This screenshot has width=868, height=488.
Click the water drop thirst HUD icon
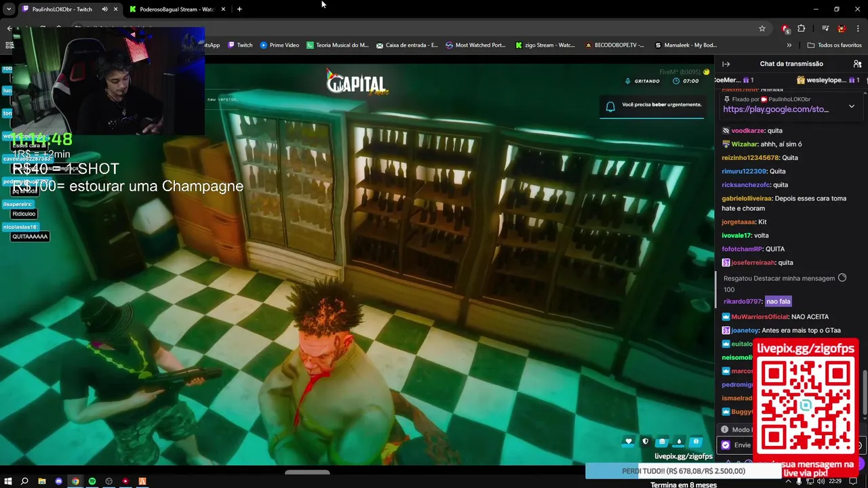[x=679, y=441]
